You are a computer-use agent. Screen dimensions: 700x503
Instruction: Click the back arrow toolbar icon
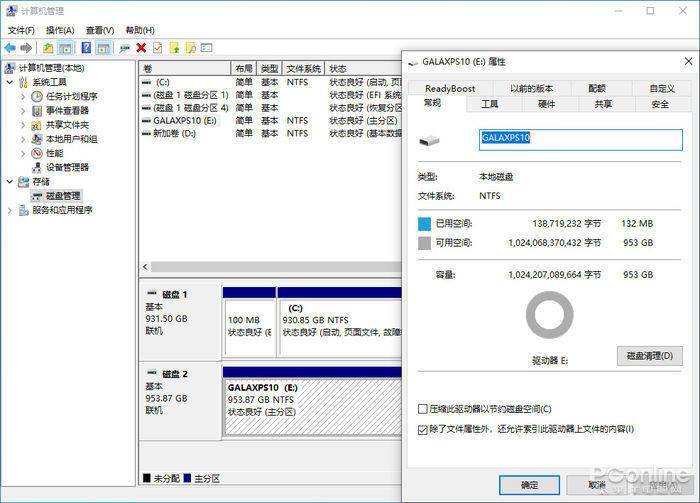tap(10, 48)
